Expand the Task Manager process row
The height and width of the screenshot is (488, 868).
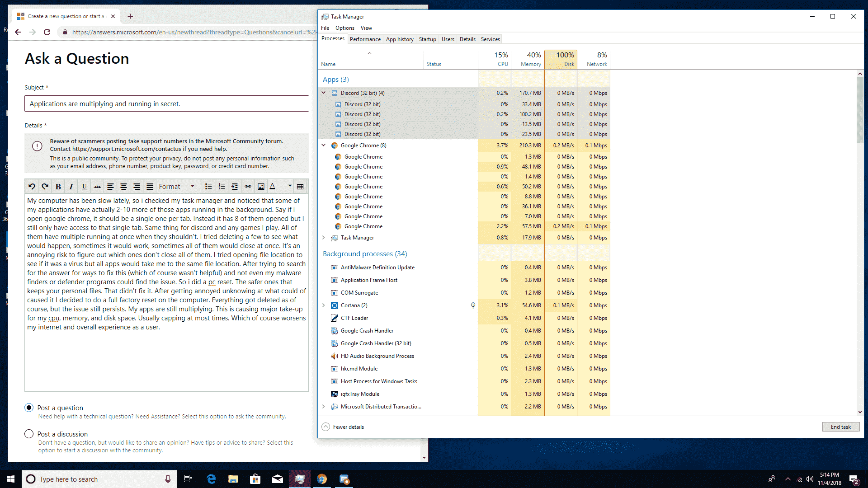324,237
